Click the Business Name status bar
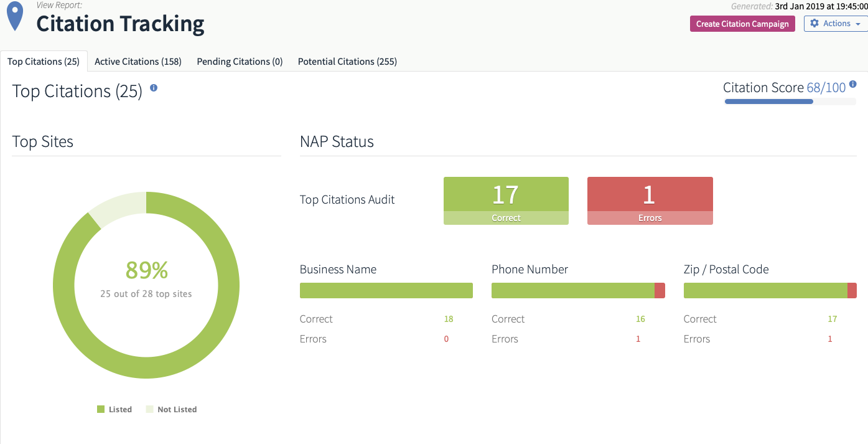 point(386,291)
